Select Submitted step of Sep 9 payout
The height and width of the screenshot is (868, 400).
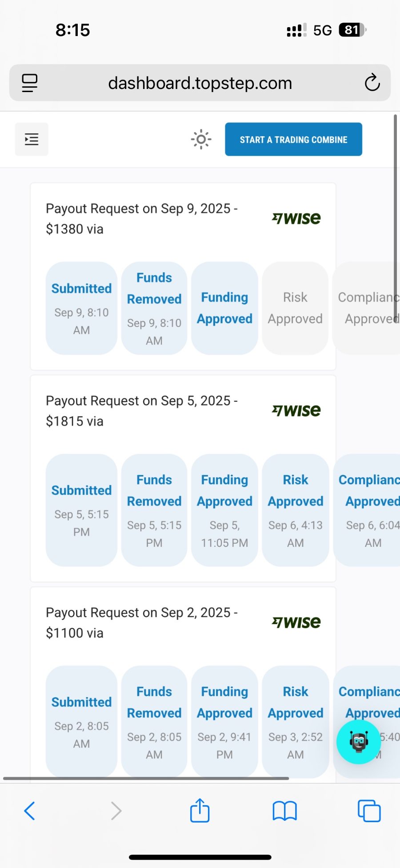pos(81,308)
